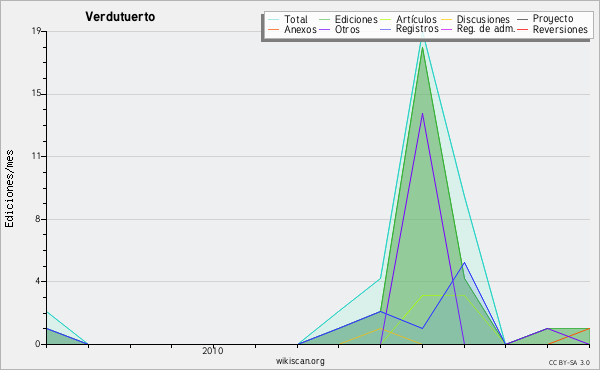
Task: Click the 11 y-axis value
Action: coord(36,156)
